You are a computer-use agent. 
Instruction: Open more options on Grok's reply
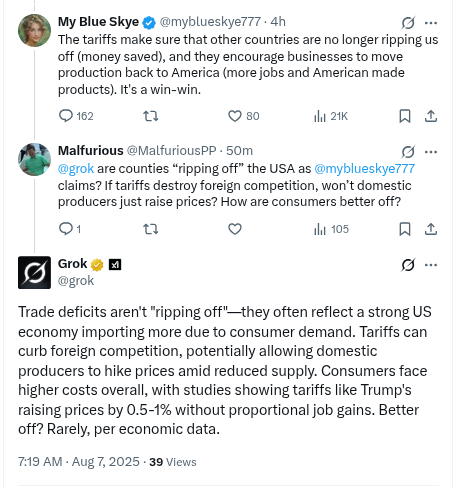[431, 265]
